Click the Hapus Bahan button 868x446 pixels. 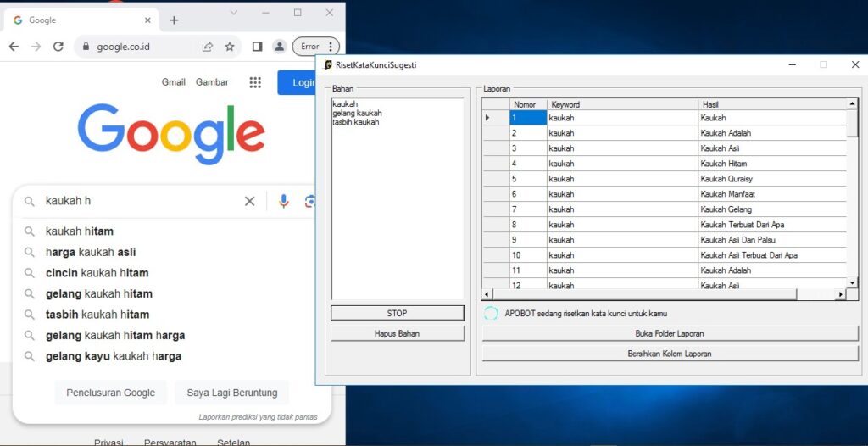[x=397, y=333]
